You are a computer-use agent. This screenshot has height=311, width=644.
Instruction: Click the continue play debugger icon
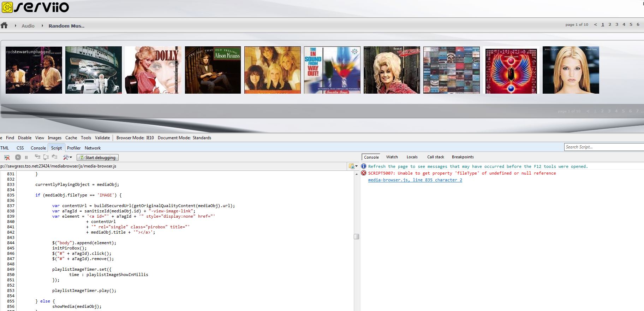18,157
